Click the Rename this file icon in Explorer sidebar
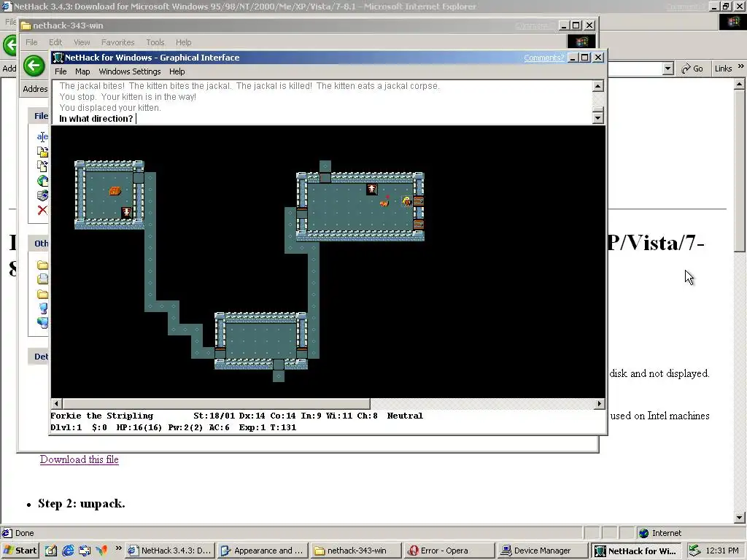The height and width of the screenshot is (560, 747). 42,136
